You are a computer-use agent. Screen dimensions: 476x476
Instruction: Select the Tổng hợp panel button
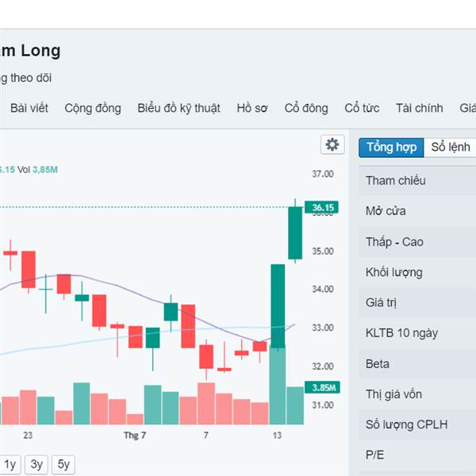[x=391, y=148]
